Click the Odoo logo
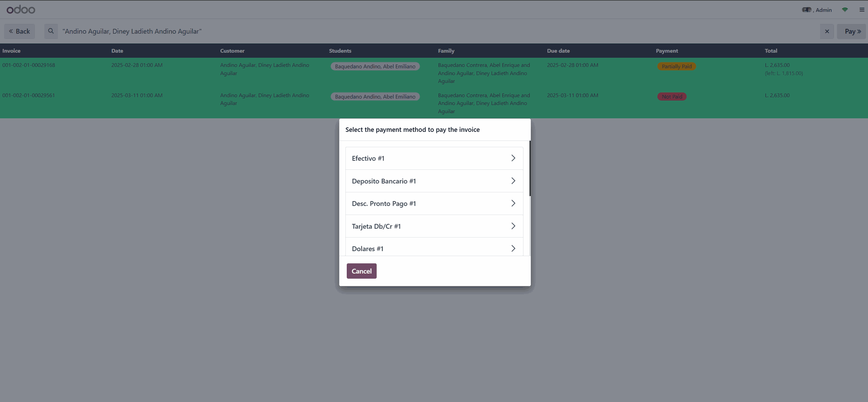The image size is (868, 402). 21,9
